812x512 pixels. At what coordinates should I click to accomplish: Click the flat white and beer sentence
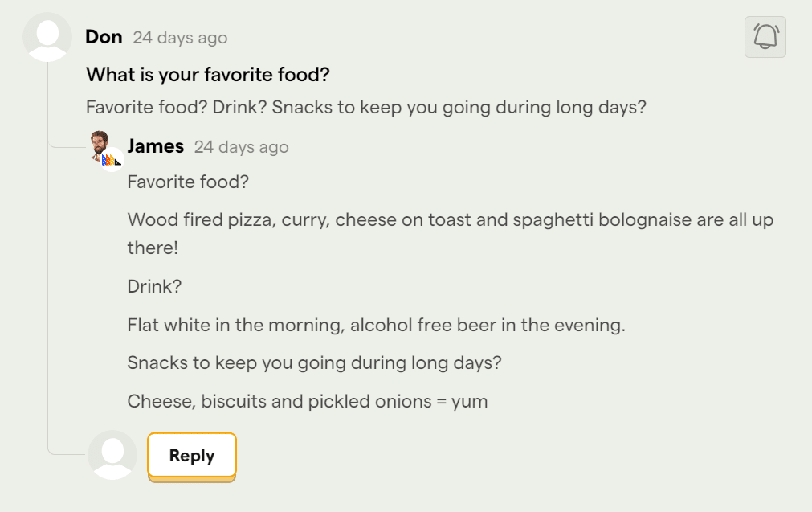click(376, 326)
